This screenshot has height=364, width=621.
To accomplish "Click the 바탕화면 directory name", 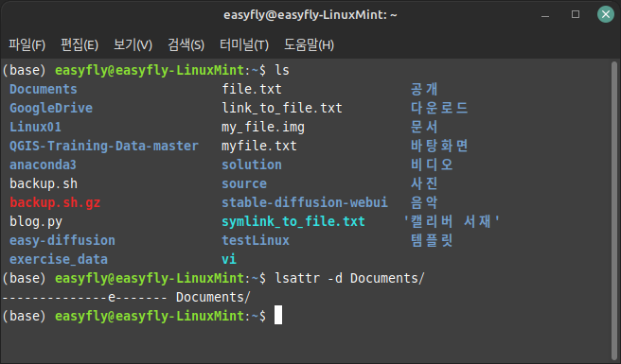I will click(439, 146).
